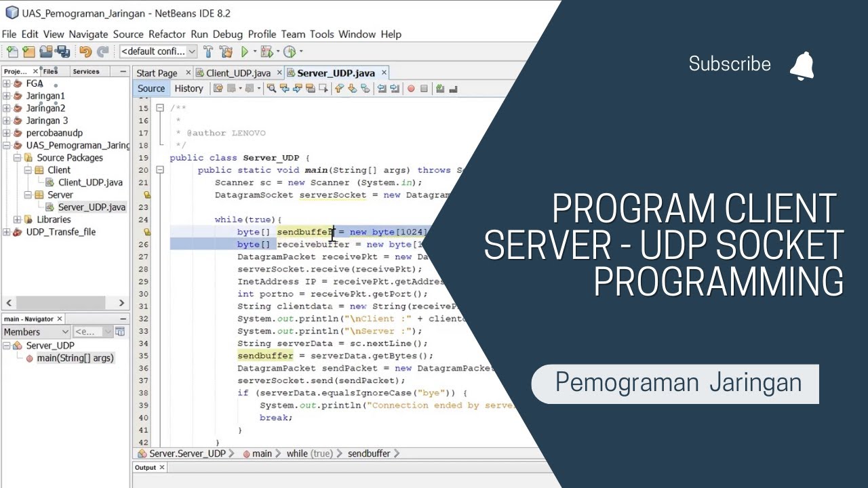
Task: Click the notification bell icon
Action: 802,66
